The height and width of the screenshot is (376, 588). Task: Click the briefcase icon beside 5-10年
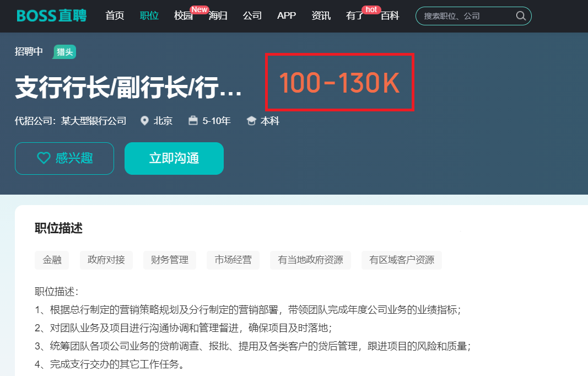(x=193, y=121)
